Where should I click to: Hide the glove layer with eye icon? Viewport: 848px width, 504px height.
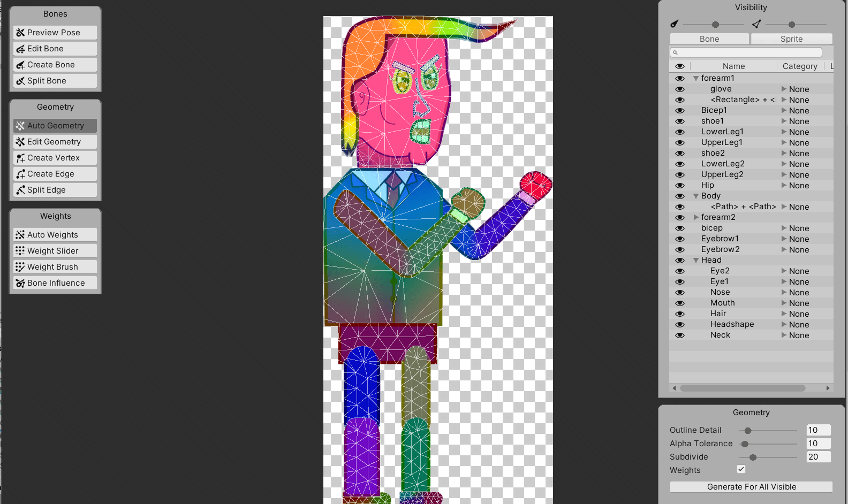click(x=680, y=89)
